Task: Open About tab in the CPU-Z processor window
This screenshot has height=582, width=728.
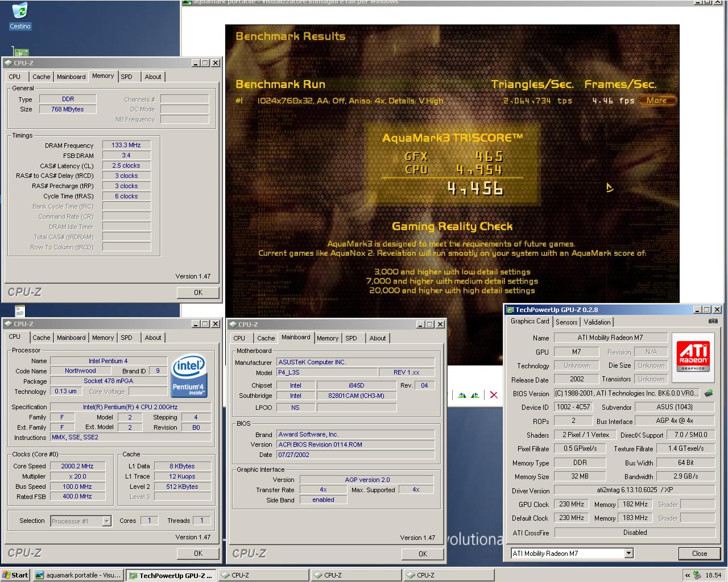Action: [x=152, y=338]
